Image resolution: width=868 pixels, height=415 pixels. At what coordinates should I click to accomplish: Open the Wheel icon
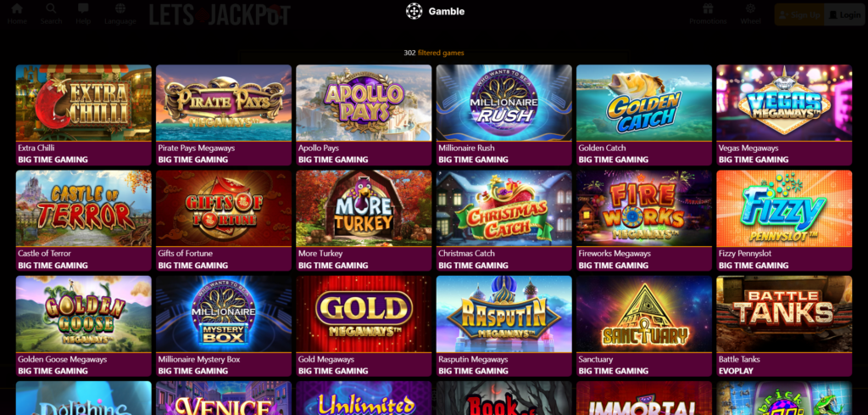[751, 8]
